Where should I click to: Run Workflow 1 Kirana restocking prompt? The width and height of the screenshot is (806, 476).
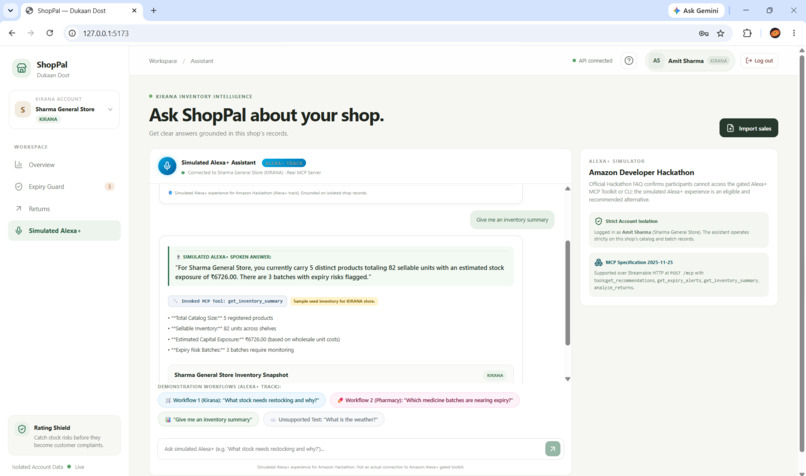242,400
